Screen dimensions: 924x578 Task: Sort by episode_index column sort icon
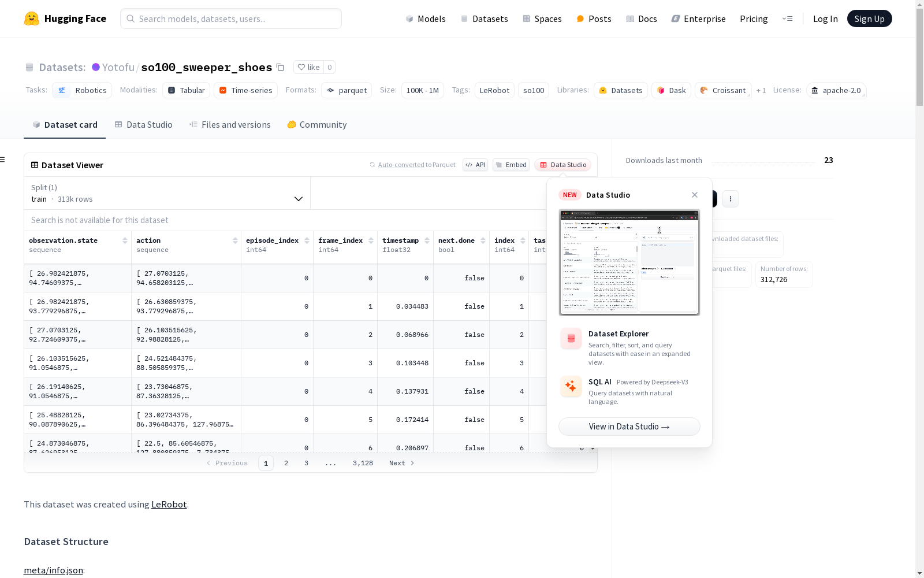pos(307,240)
